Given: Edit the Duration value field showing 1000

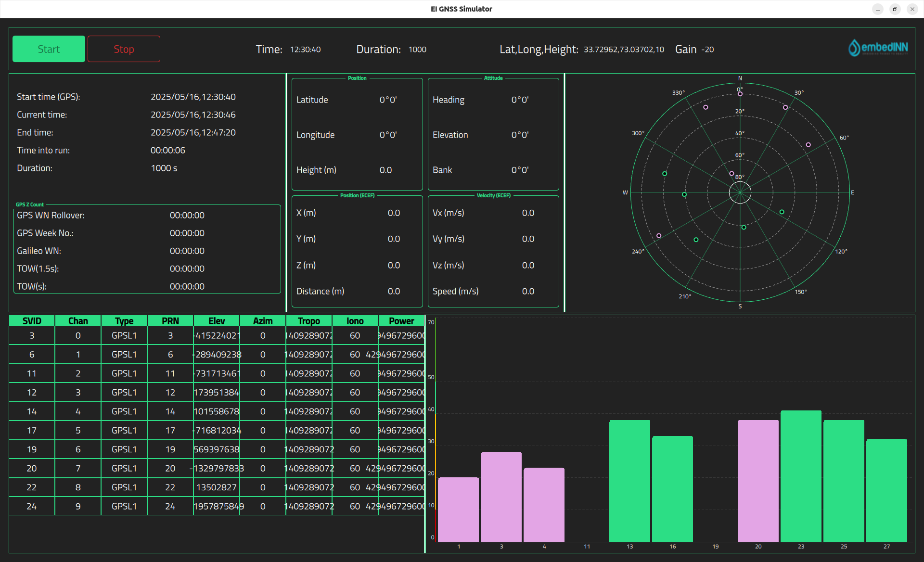Looking at the screenshot, I should click(417, 49).
